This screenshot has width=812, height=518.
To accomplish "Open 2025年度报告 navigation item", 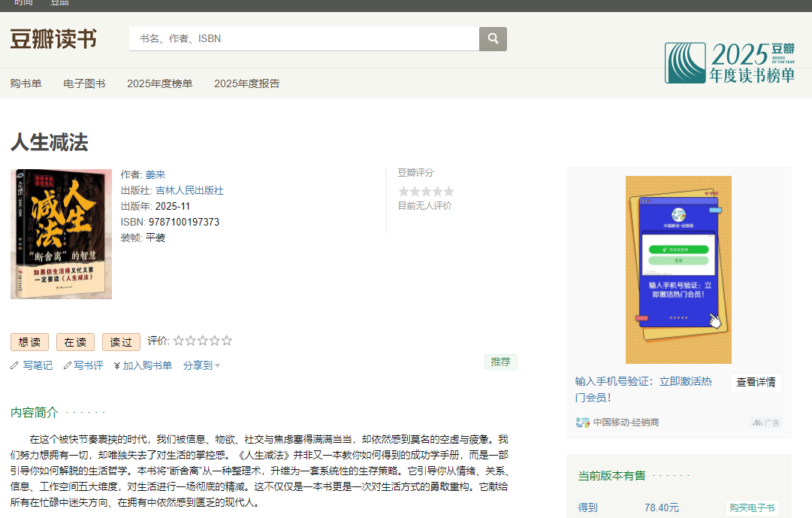I will point(246,83).
